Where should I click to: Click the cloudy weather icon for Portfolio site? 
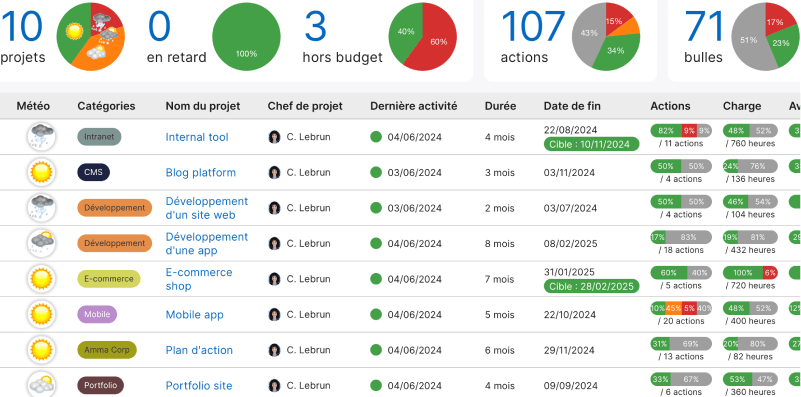(41, 385)
